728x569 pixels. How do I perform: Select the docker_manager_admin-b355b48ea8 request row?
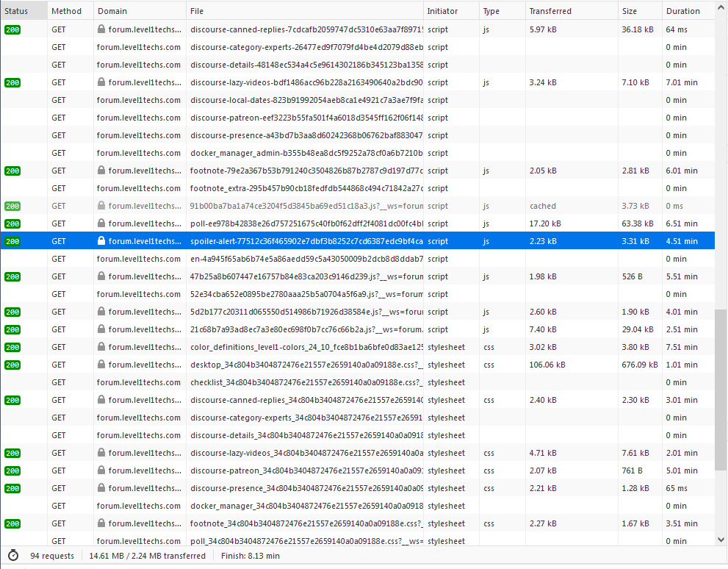306,153
